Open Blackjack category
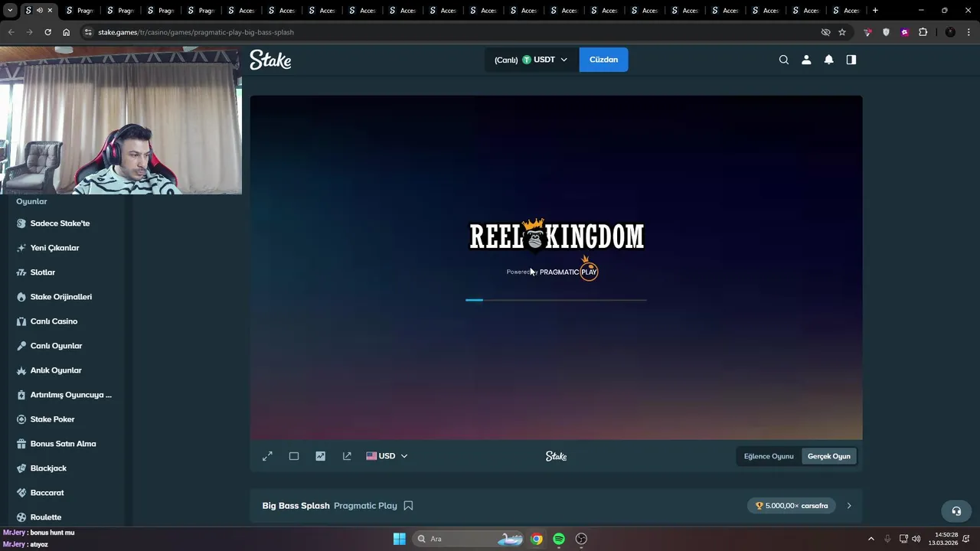 [48, 468]
